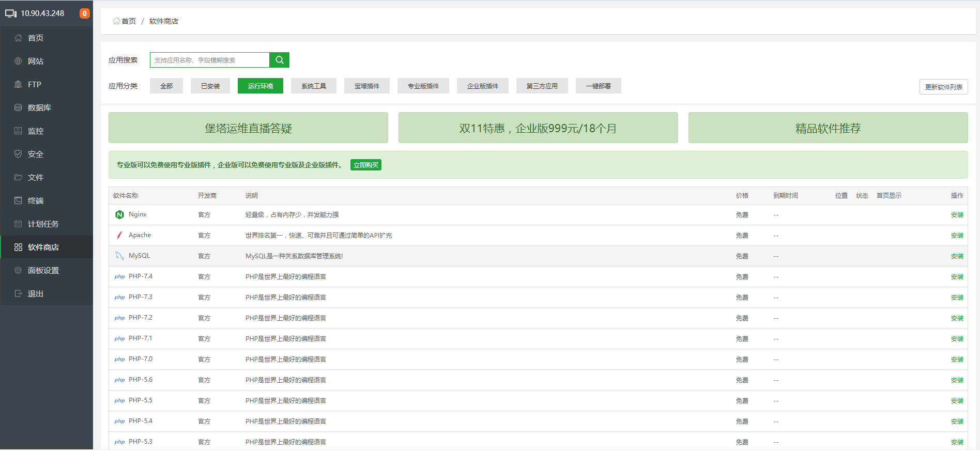Click the 文件 folder icon in sidebar
The width and height of the screenshot is (980, 452).
click(x=18, y=177)
